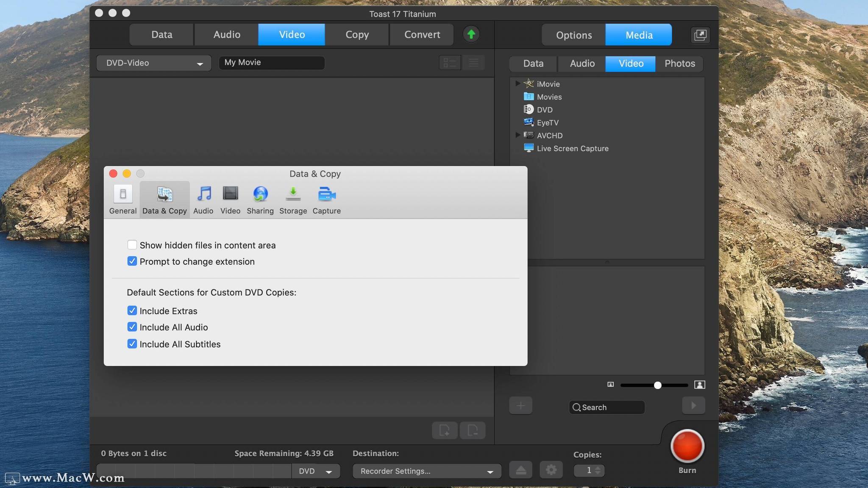Open the Recorder Settings destination dropdown

426,471
